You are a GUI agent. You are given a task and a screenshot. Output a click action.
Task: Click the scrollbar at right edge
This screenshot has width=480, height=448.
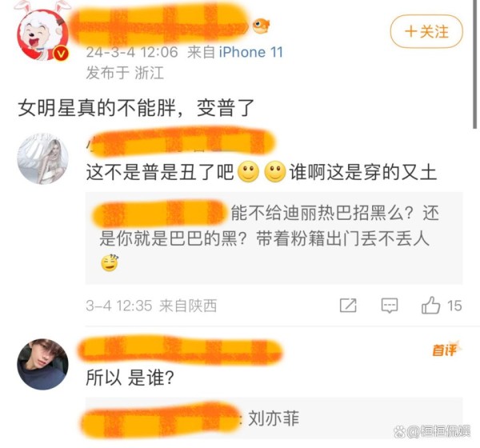474,64
